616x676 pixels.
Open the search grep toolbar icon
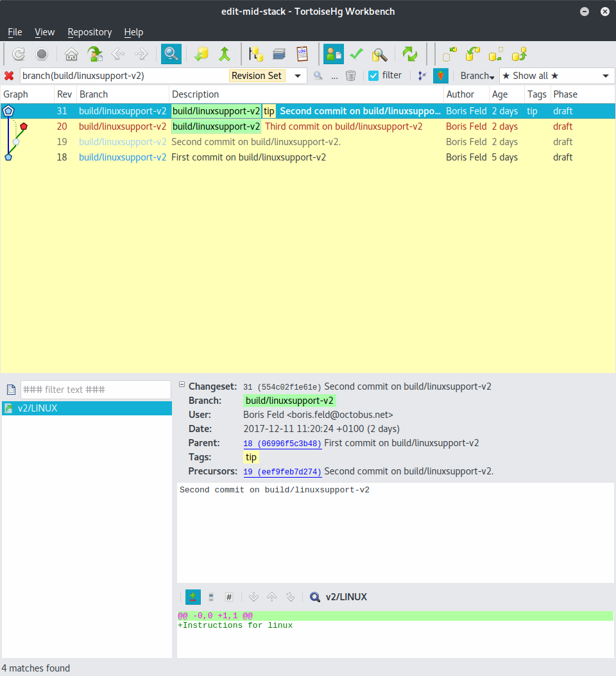pos(380,55)
